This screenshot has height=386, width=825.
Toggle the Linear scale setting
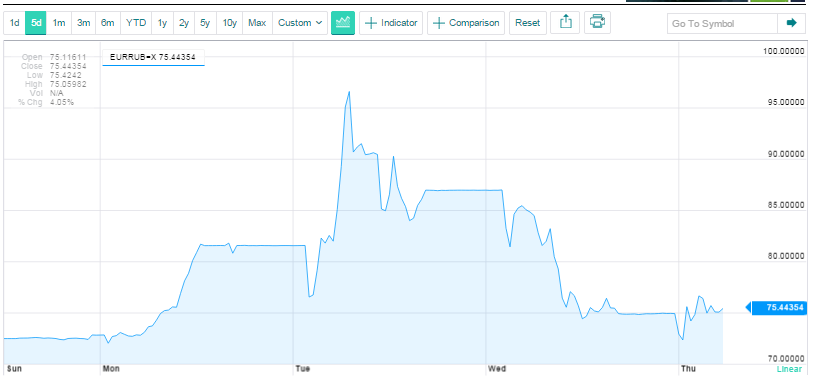(789, 369)
